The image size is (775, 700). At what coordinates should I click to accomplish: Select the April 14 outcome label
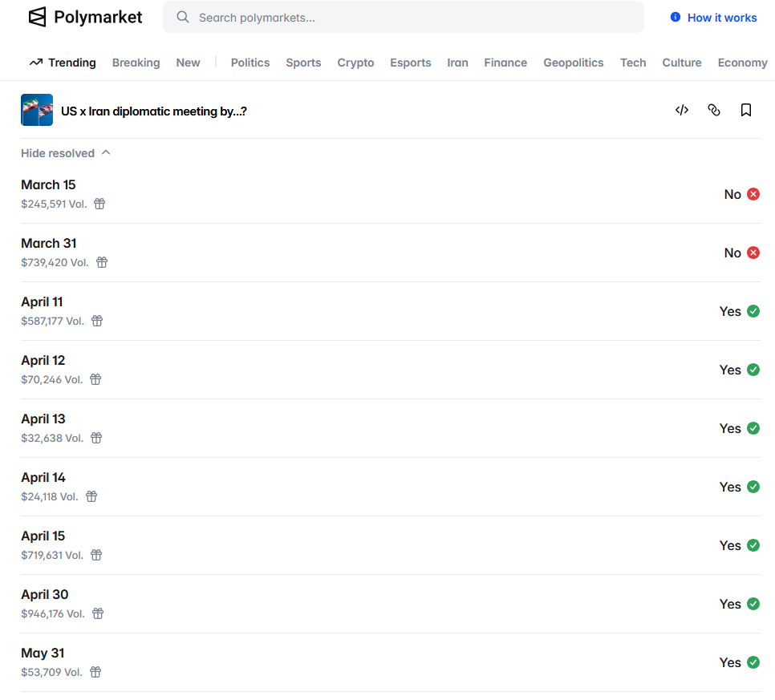(x=43, y=477)
